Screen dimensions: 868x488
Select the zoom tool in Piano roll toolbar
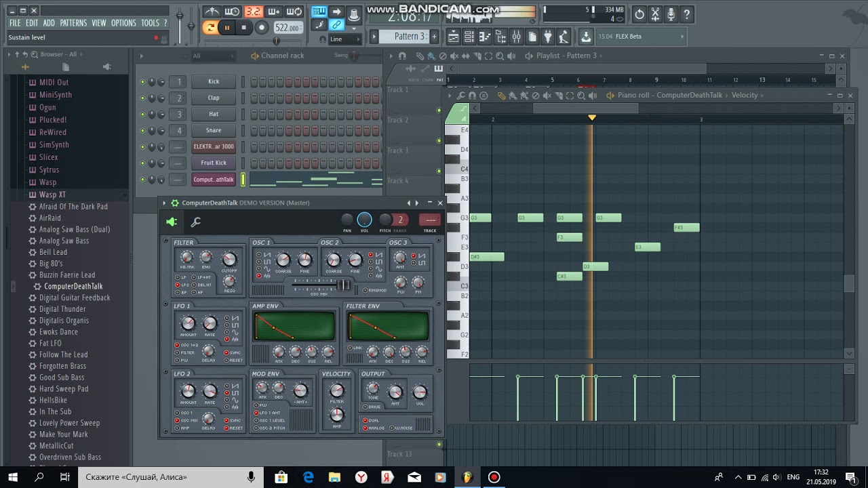[x=581, y=96]
